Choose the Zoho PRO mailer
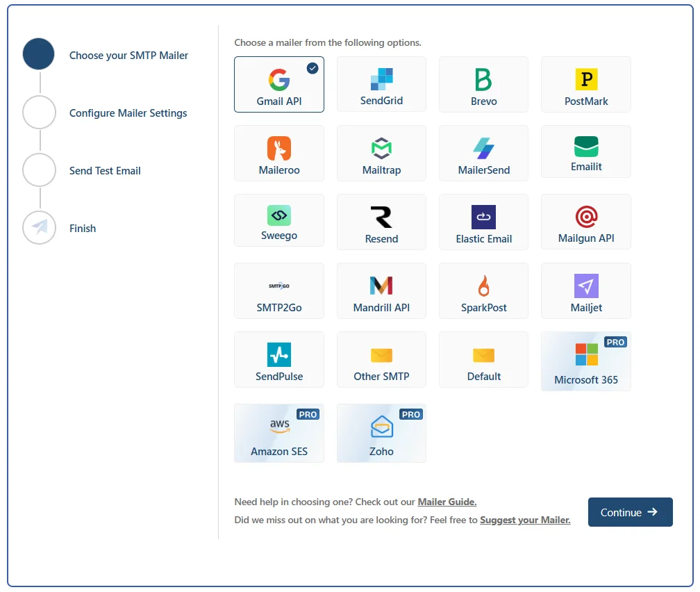Viewport: 700px width, 592px height. (x=381, y=432)
